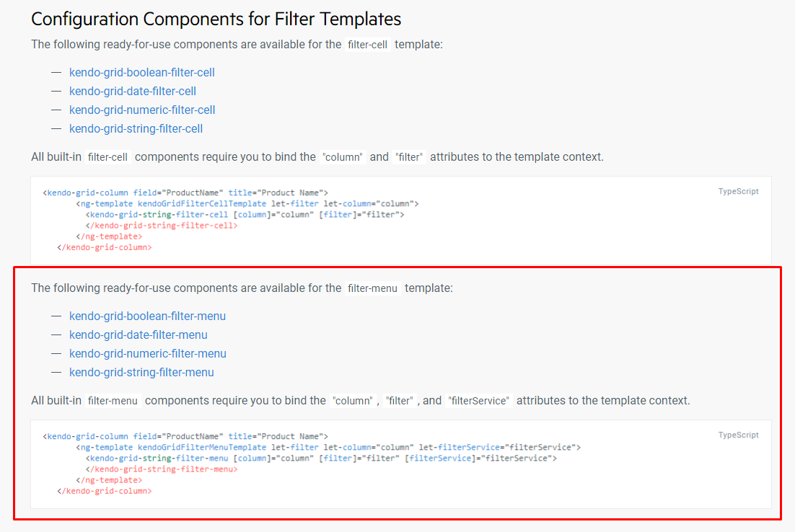The image size is (795, 532).
Task: Open the kendo-grid-boolean-filter-menu link
Action: coord(147,316)
